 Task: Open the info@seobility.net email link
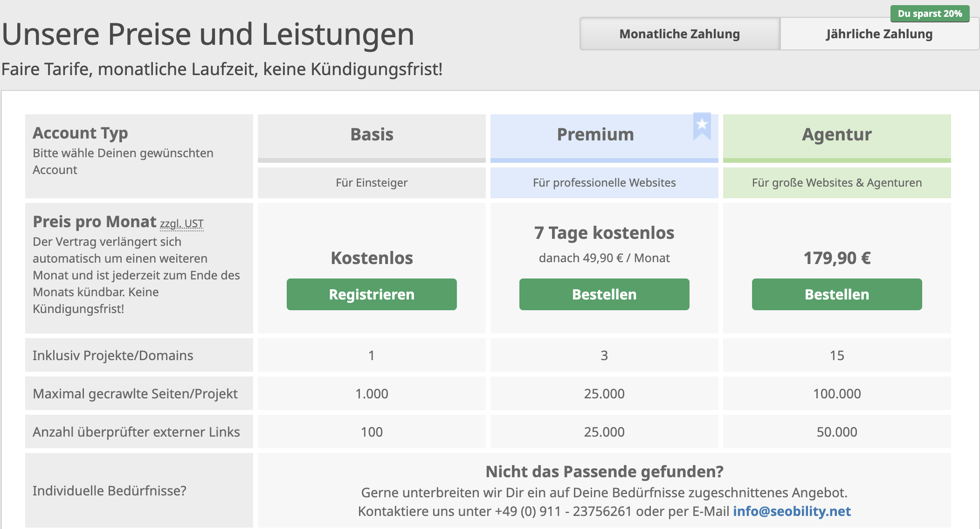[792, 511]
